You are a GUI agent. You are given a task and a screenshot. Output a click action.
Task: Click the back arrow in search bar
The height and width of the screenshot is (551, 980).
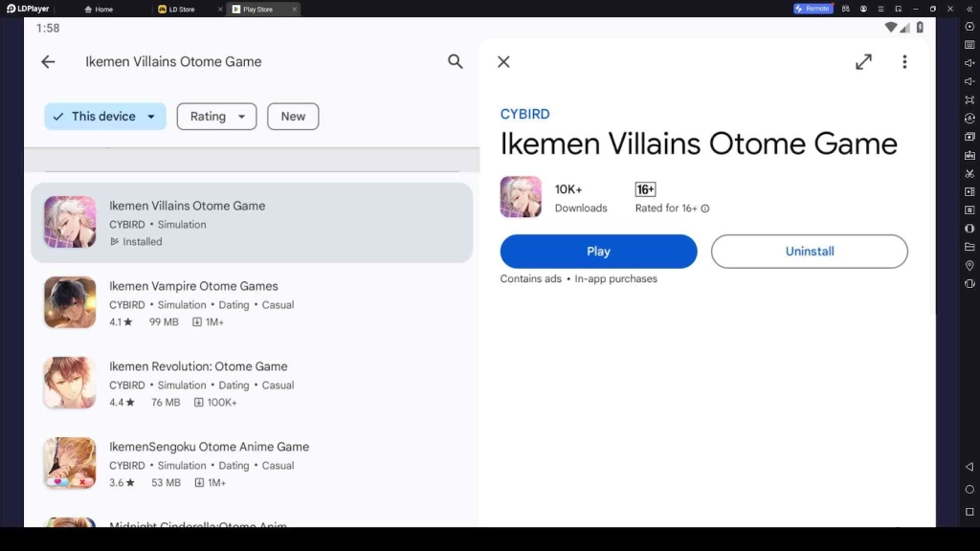tap(48, 62)
